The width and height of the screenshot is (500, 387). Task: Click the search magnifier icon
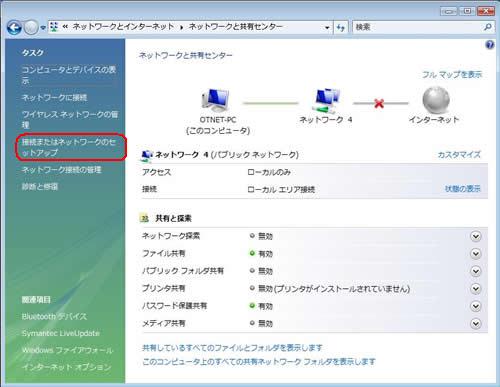[487, 27]
